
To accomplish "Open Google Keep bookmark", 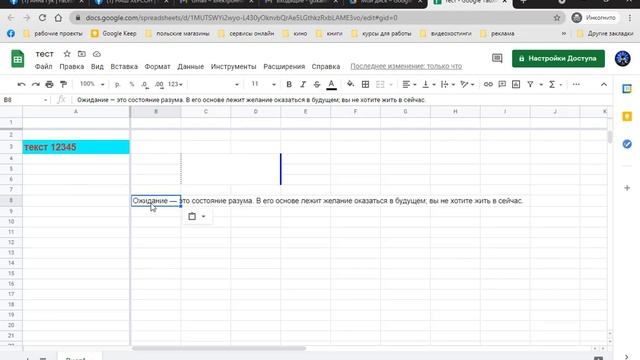I will point(113,33).
